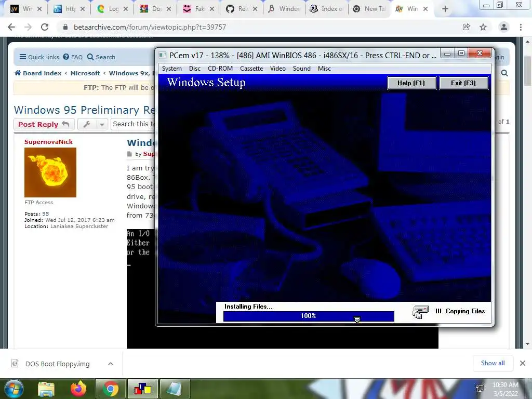Screen dimensions: 532x399
Task: Open the Quick links menu on forum
Action: click(x=39, y=57)
